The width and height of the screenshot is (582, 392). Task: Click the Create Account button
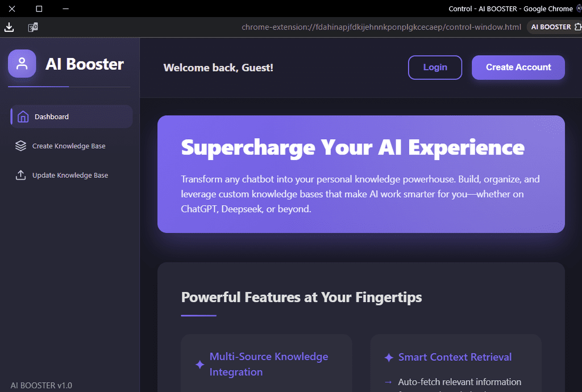tap(518, 68)
